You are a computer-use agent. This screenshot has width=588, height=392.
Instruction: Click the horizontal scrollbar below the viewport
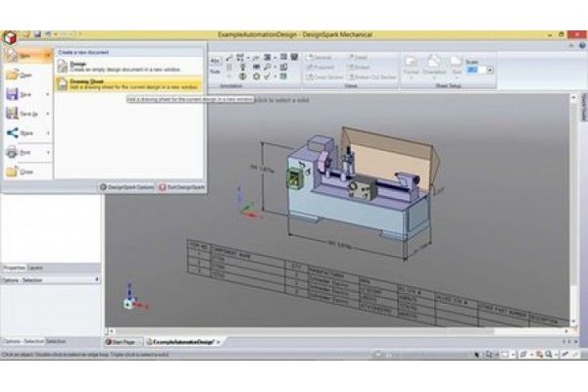(339, 331)
